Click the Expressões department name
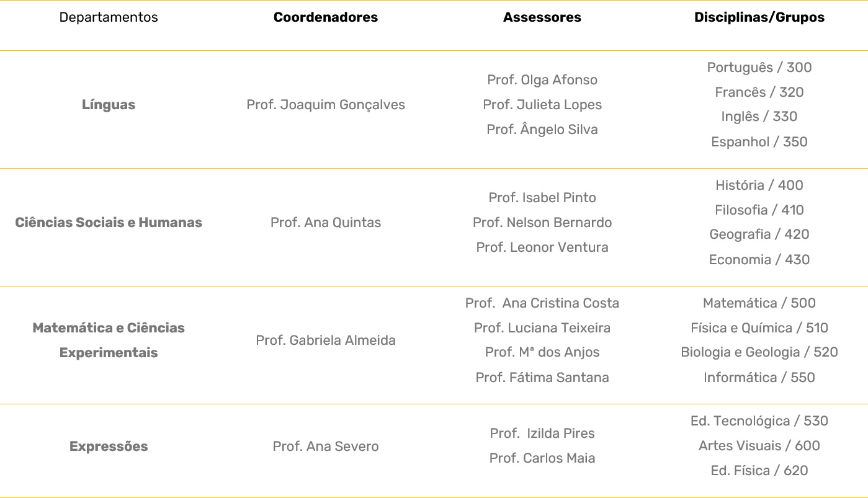868x498 pixels. tap(109, 447)
